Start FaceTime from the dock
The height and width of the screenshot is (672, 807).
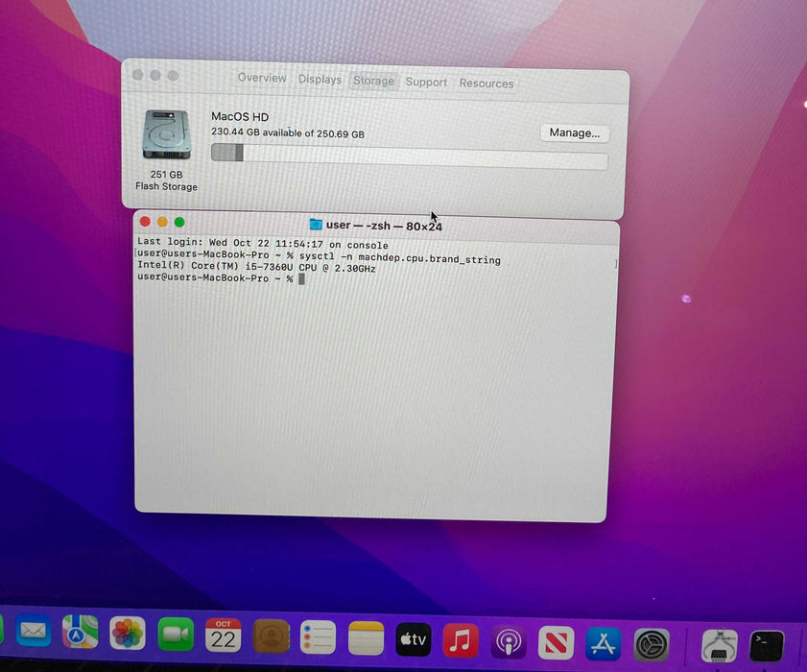pyautogui.click(x=176, y=635)
